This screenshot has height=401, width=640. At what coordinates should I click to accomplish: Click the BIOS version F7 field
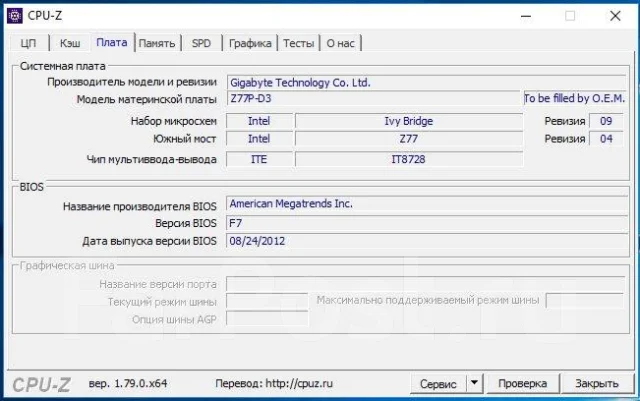(x=427, y=223)
